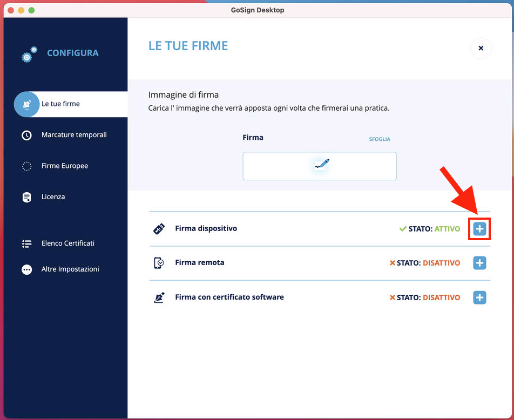Open the Le tue firme section
This screenshot has height=420, width=514.
point(71,104)
